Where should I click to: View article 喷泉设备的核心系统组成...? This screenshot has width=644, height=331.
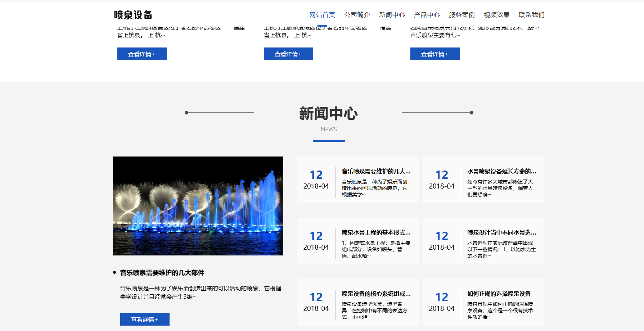pos(376,294)
